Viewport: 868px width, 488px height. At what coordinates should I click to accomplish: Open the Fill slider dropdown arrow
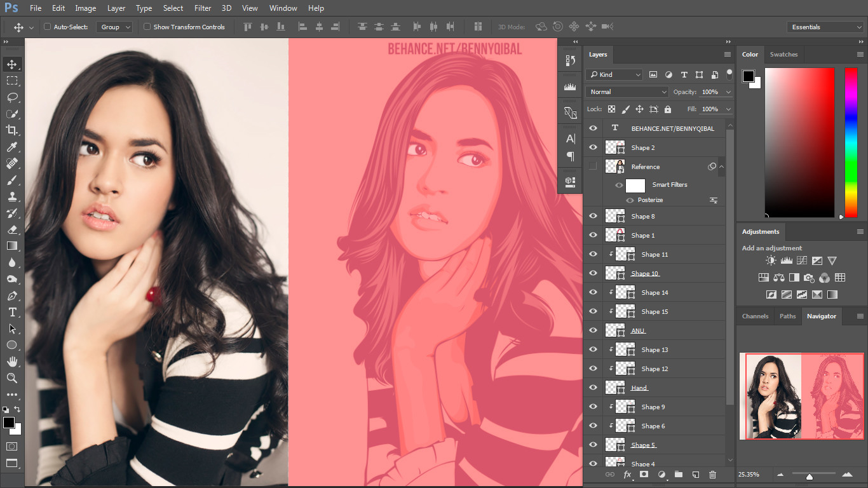tap(728, 109)
